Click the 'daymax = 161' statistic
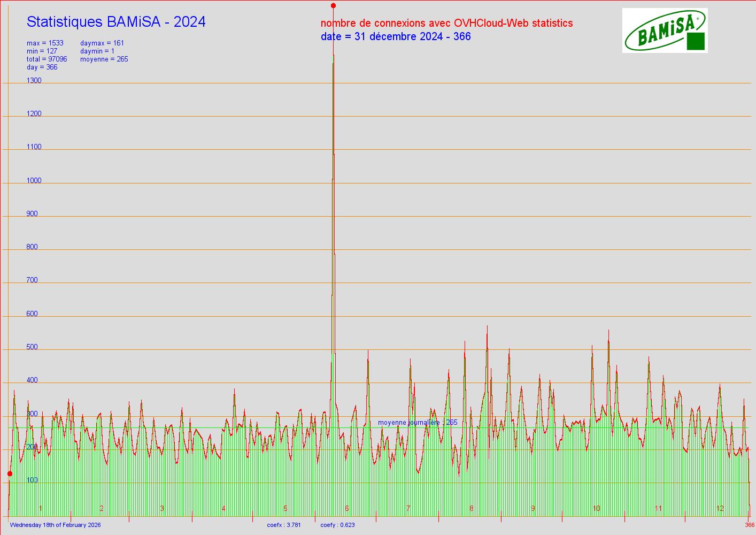Screen dimensions: 756x535 [102, 43]
